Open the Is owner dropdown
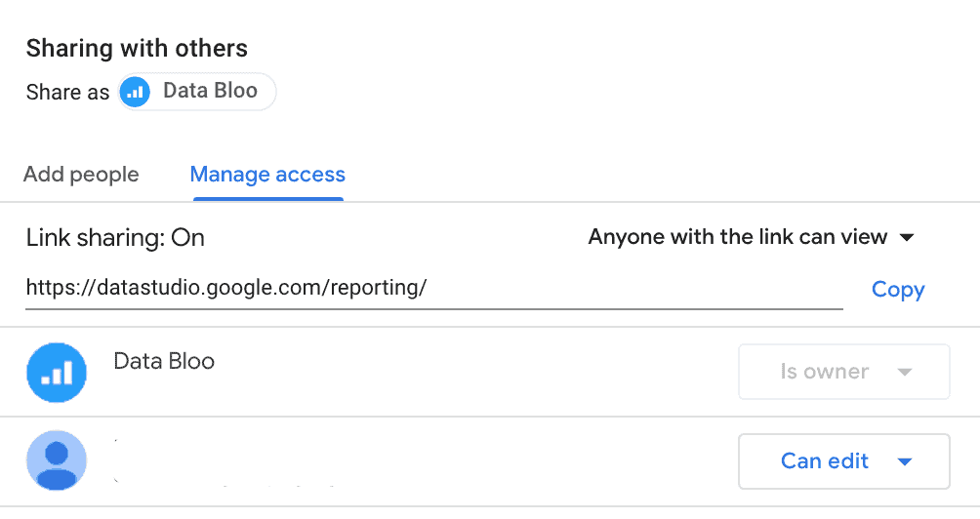Viewport: 980px width, 519px height. click(x=843, y=372)
